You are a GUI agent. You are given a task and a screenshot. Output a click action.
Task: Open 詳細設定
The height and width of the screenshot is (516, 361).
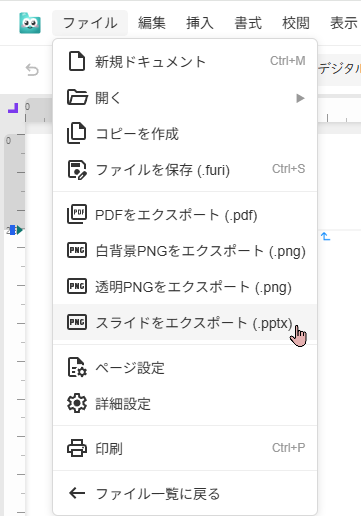click(185, 404)
